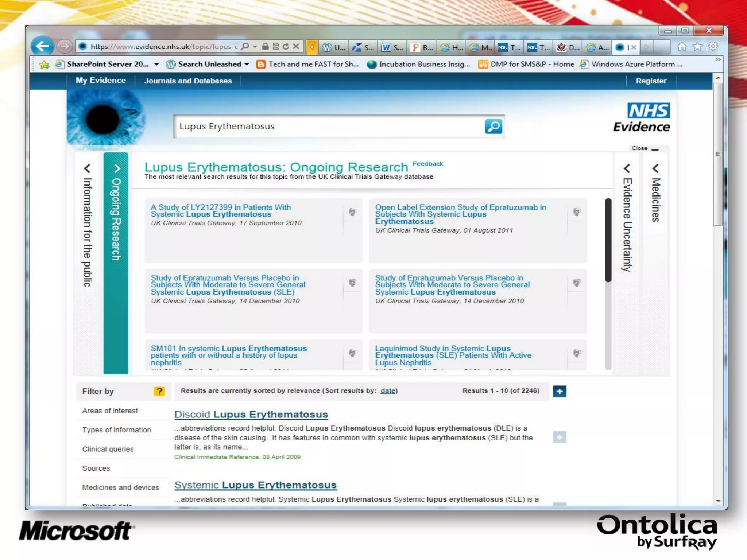Click the refresh icon in address bar
The width and height of the screenshot is (747, 560).
tap(286, 46)
